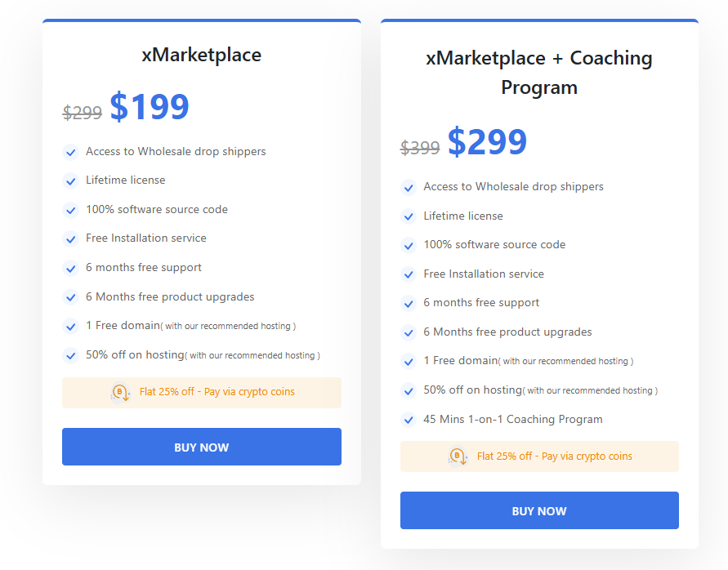Click the $299 discounted price in Coaching card
Viewport: 728px width, 570px height.
coord(487,142)
